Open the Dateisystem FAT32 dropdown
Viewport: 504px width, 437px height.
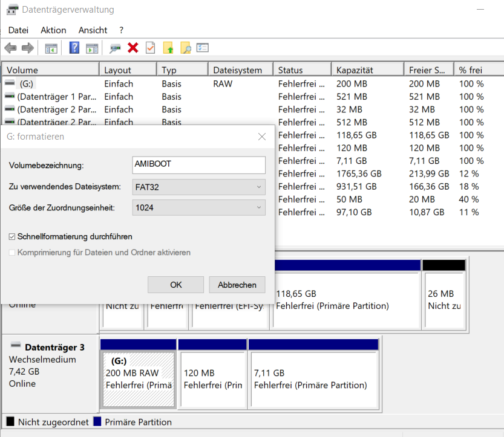pyautogui.click(x=198, y=187)
